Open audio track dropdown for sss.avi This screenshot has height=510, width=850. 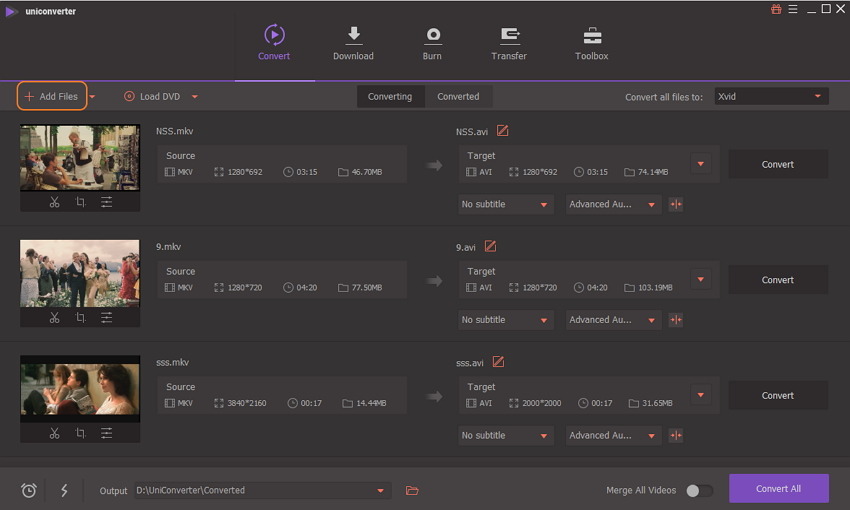point(613,435)
